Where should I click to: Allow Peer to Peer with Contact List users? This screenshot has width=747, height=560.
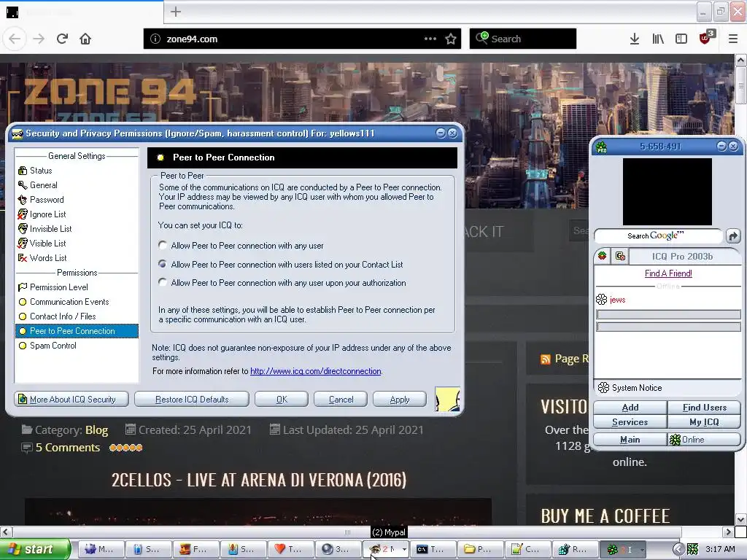(163, 264)
